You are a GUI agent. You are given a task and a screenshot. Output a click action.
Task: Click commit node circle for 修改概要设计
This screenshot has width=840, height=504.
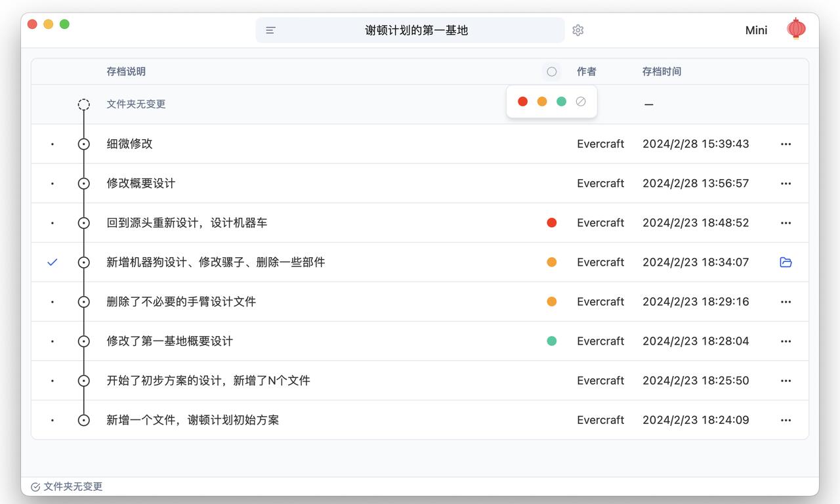(x=83, y=184)
